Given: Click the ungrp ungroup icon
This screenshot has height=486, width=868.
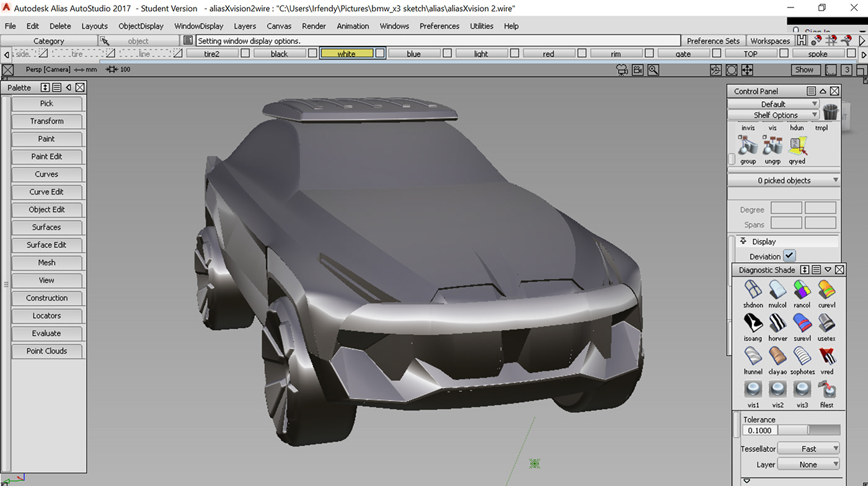Looking at the screenshot, I should tap(773, 146).
